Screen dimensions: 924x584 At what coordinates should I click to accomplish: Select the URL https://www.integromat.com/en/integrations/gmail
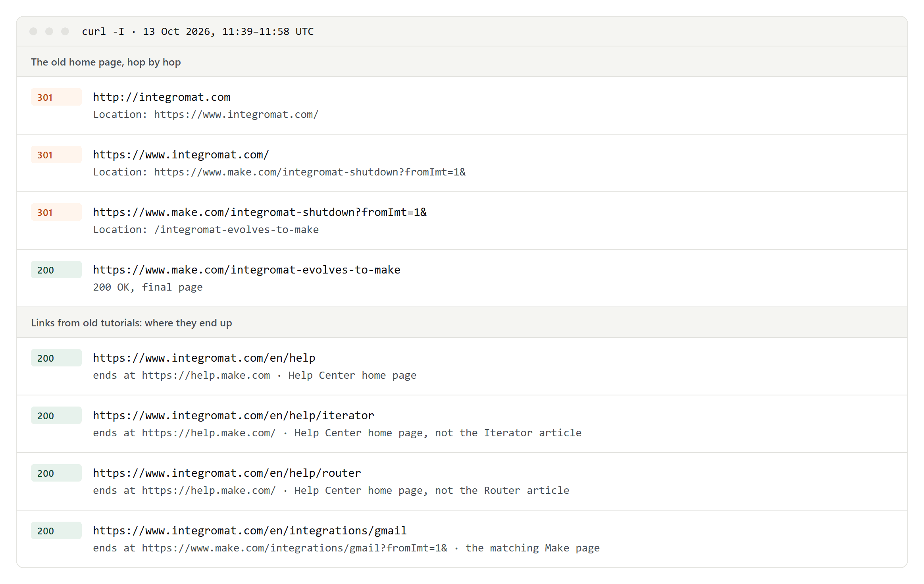click(x=250, y=530)
